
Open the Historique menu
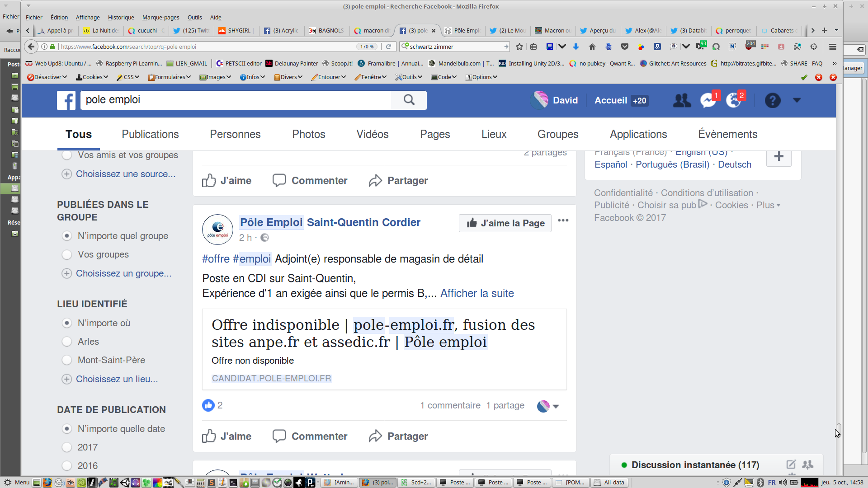coord(121,18)
